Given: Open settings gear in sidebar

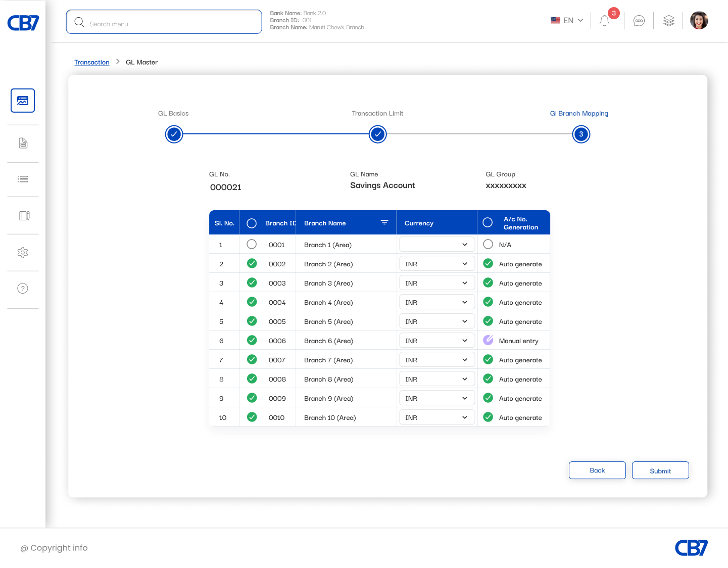Looking at the screenshot, I should pos(23,252).
